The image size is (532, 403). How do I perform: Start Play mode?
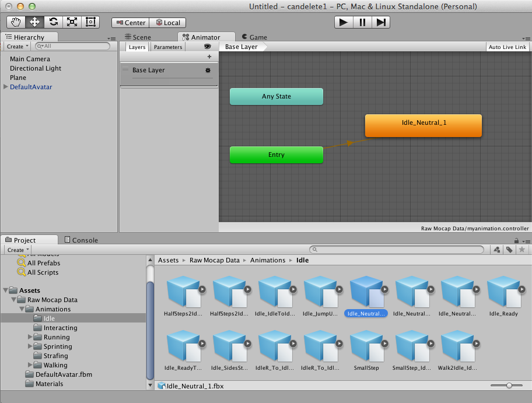coord(344,22)
